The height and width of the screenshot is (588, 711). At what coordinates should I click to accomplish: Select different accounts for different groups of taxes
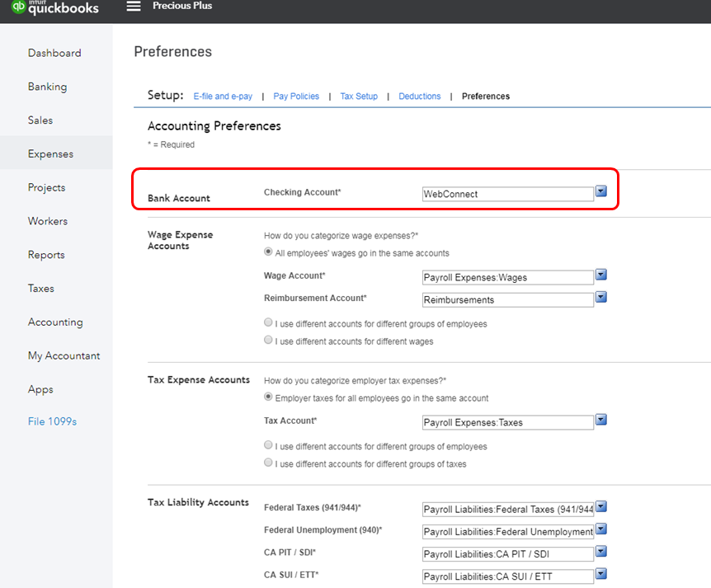[268, 463]
